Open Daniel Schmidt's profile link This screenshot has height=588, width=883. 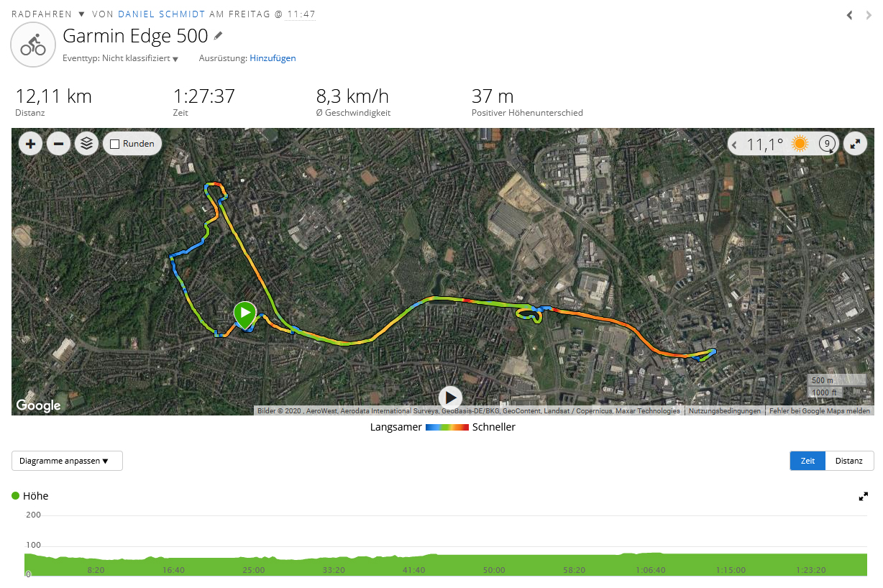[162, 14]
